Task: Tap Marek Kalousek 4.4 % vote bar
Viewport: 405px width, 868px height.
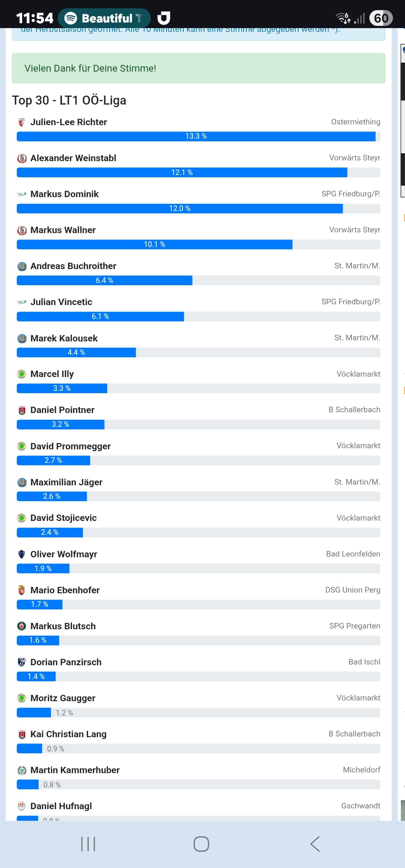Action: click(76, 352)
